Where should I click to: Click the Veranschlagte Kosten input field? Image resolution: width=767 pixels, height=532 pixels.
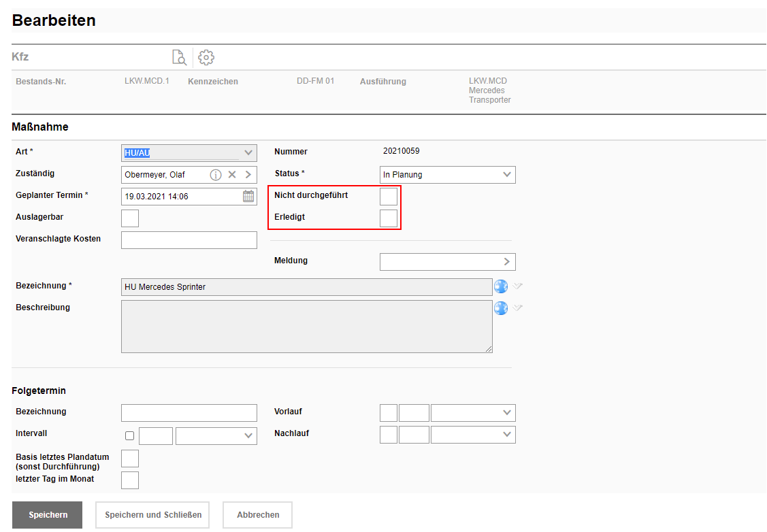(189, 240)
